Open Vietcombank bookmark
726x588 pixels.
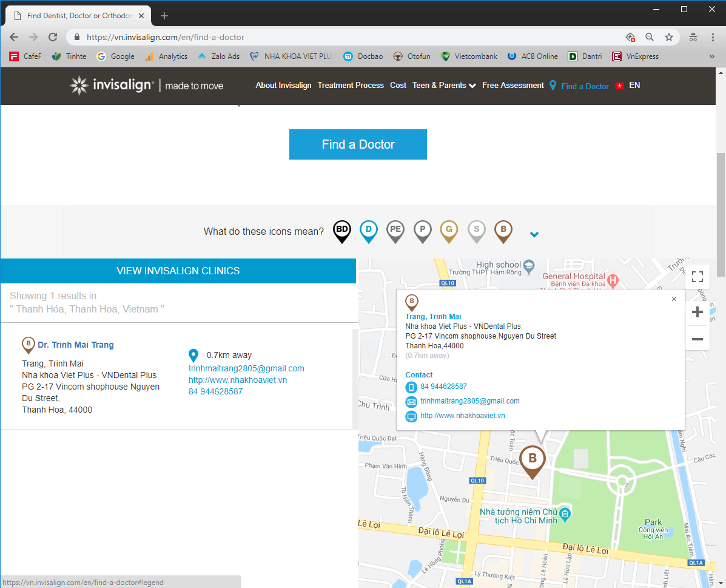click(469, 56)
